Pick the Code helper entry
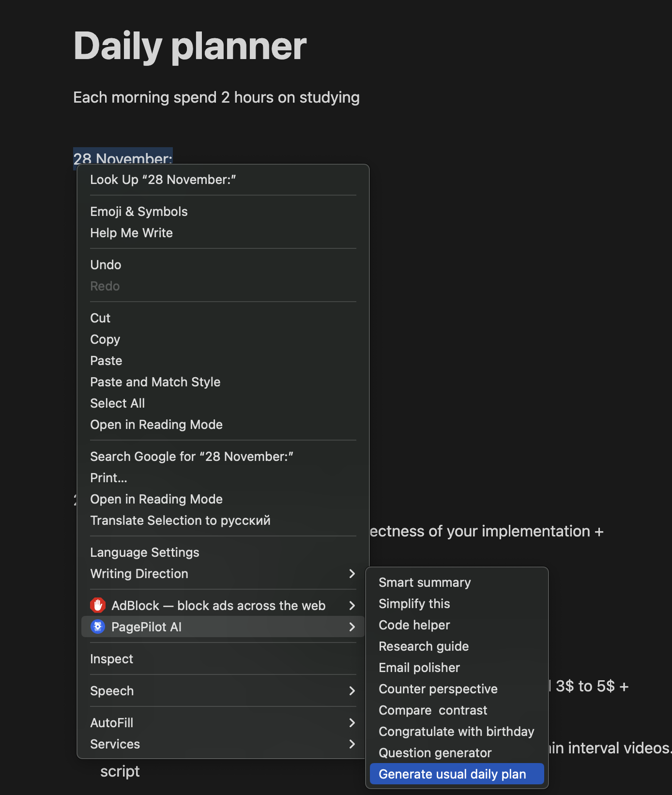The image size is (672, 795). 414,625
